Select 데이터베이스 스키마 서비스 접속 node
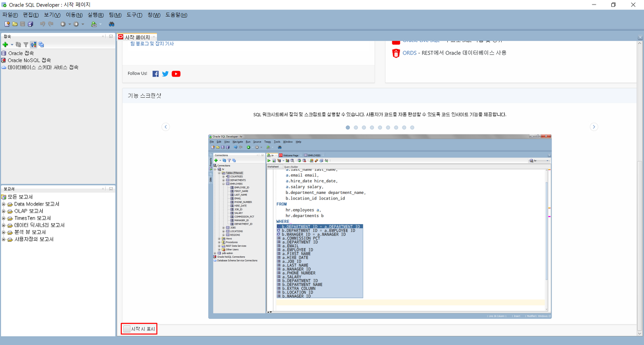The image size is (644, 345). 40,67
